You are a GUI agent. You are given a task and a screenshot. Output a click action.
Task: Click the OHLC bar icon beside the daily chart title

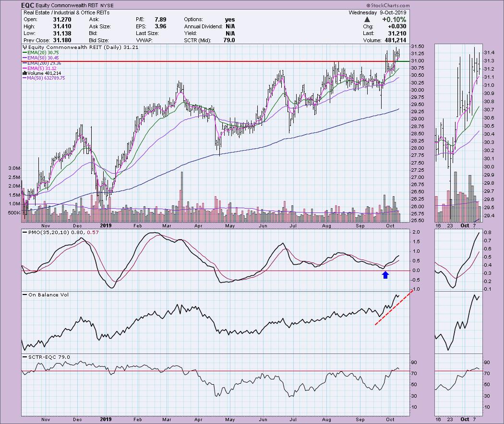click(x=25, y=47)
